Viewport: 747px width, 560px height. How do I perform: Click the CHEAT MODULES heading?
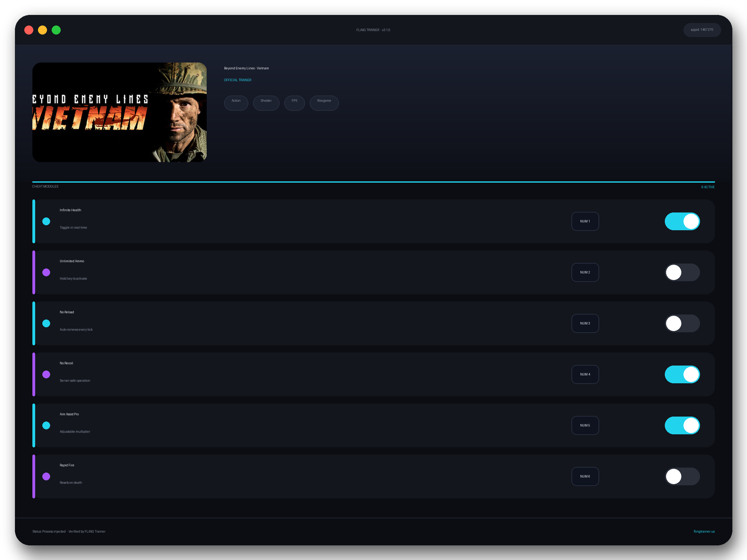[45, 186]
